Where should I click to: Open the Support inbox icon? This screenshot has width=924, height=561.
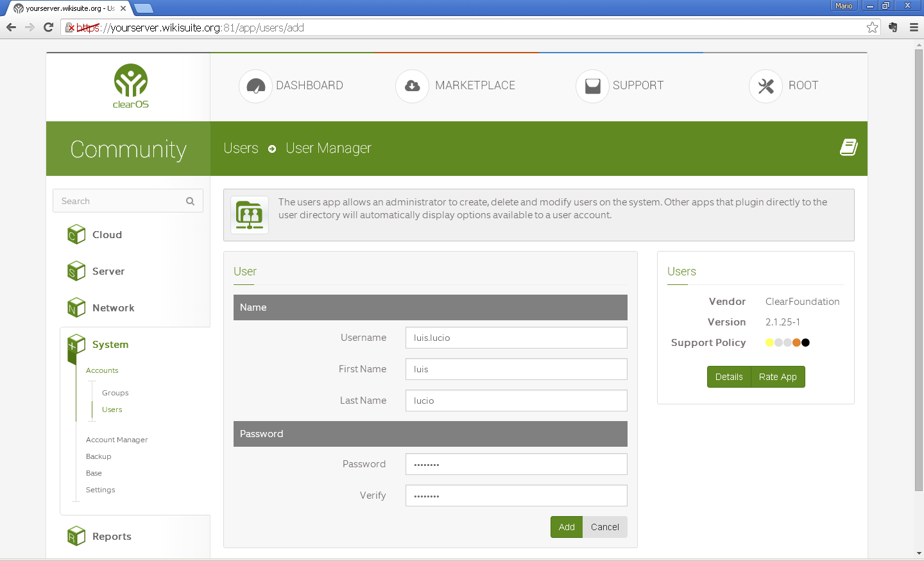tap(592, 86)
